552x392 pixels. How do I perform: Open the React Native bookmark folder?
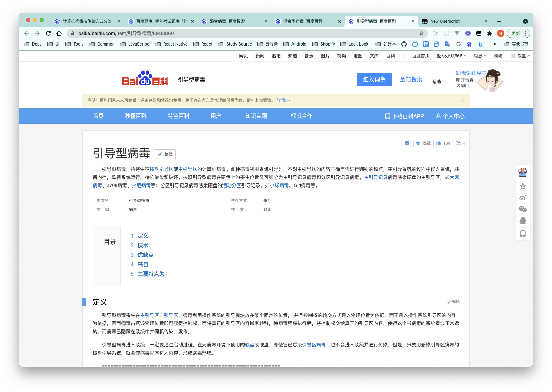click(171, 44)
